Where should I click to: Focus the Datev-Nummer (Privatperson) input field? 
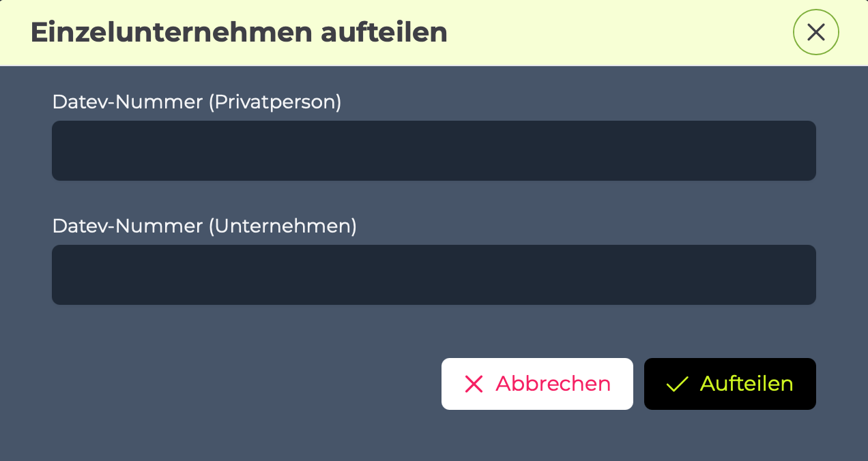click(x=434, y=151)
